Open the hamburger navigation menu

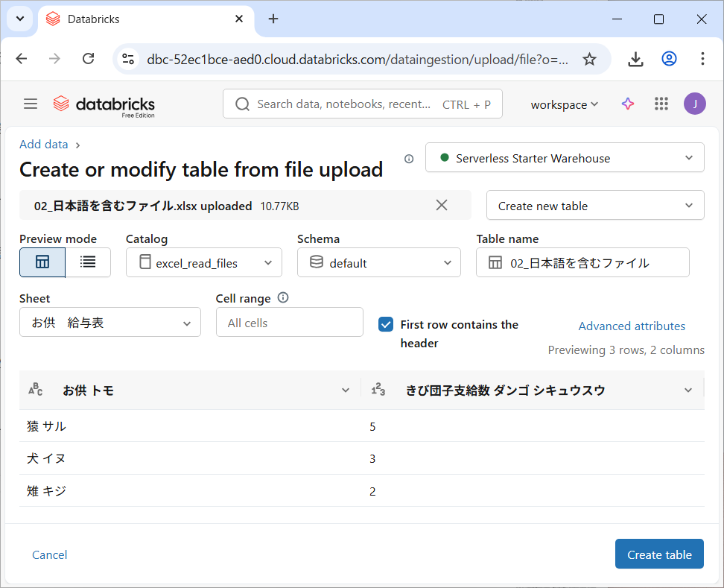[x=31, y=104]
